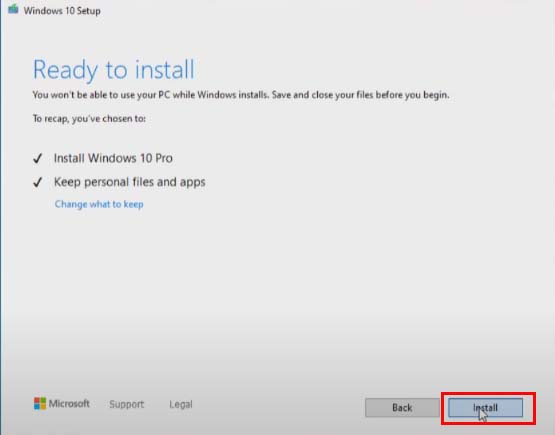This screenshot has height=435, width=555.
Task: Open the Change what to keep link
Action: (x=99, y=204)
